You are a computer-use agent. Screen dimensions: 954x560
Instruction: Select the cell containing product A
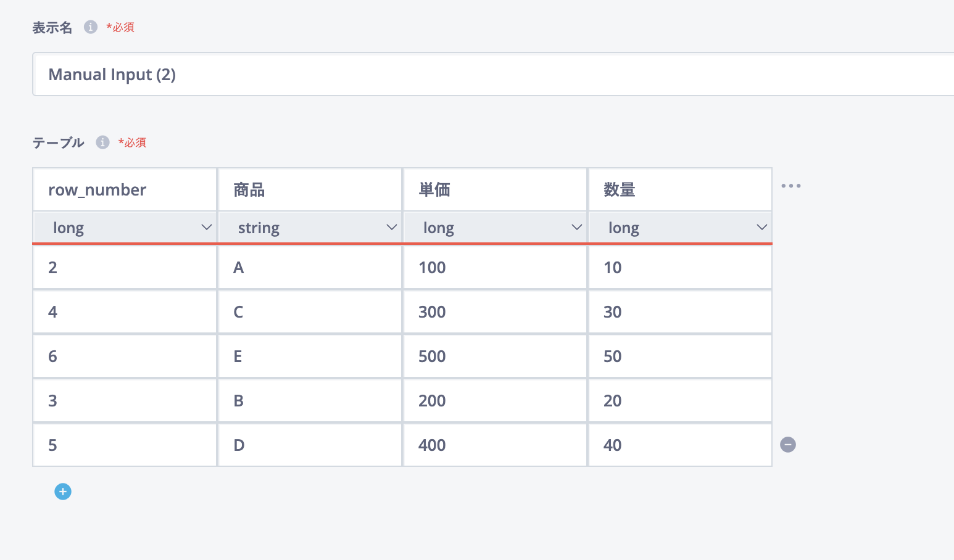coord(310,268)
